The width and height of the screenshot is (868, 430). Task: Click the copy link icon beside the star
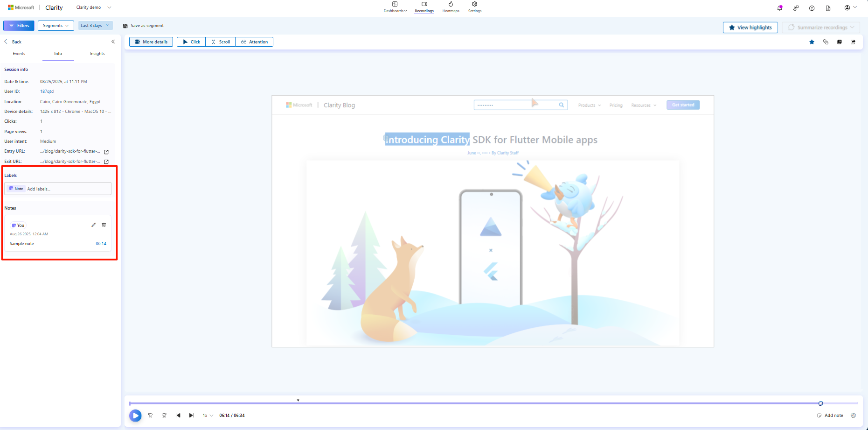pyautogui.click(x=826, y=42)
